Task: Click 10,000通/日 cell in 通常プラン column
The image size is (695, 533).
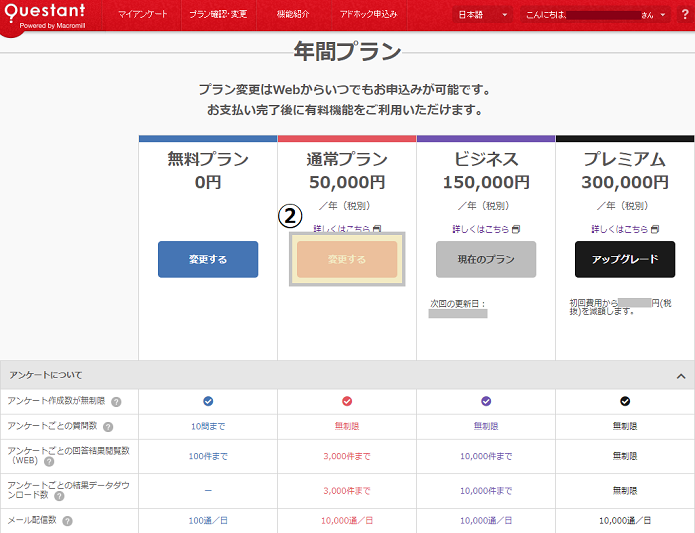Action: pyautogui.click(x=347, y=521)
